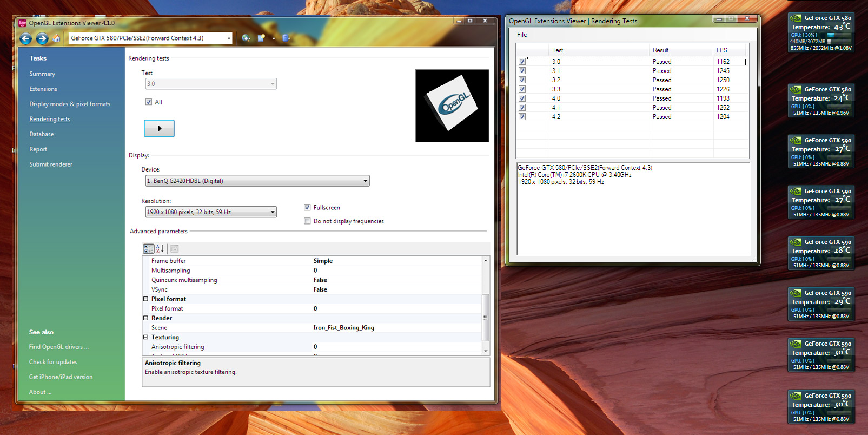Collapse the Texturing category
868x435 pixels.
(x=145, y=337)
